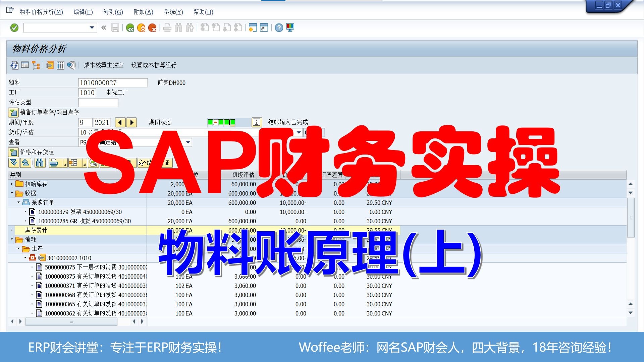Click the 成本核算主控室 button
Viewport: 644px width, 362px height.
(x=103, y=65)
